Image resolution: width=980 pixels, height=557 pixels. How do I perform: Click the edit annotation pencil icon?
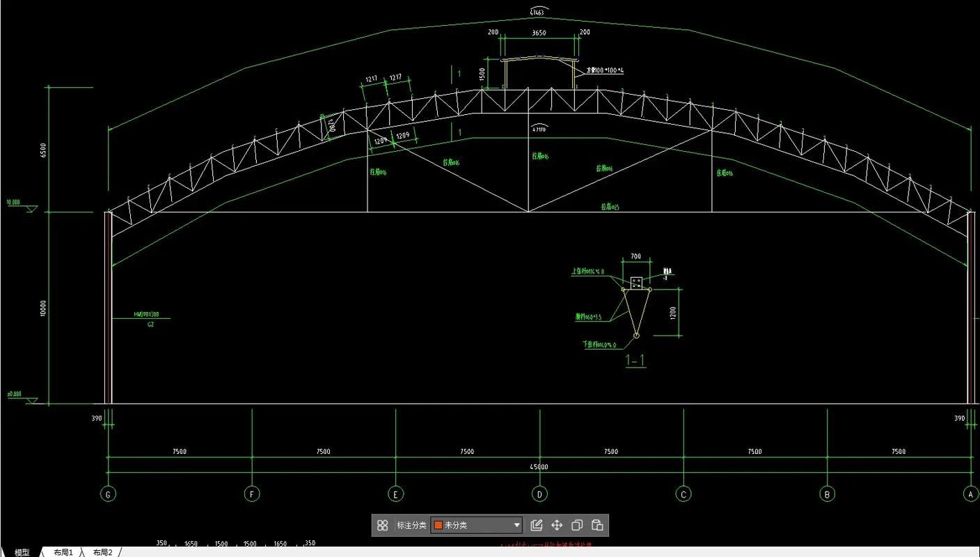pyautogui.click(x=536, y=526)
